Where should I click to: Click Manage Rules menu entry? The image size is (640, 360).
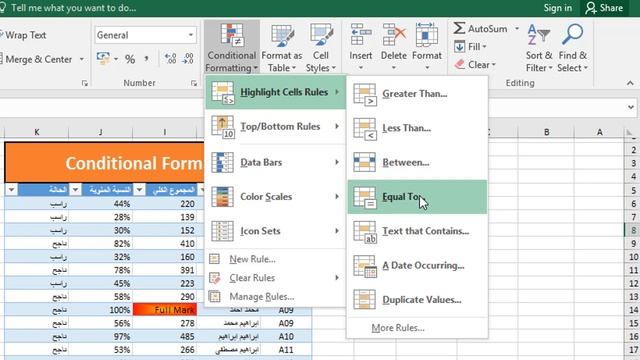(x=276, y=296)
